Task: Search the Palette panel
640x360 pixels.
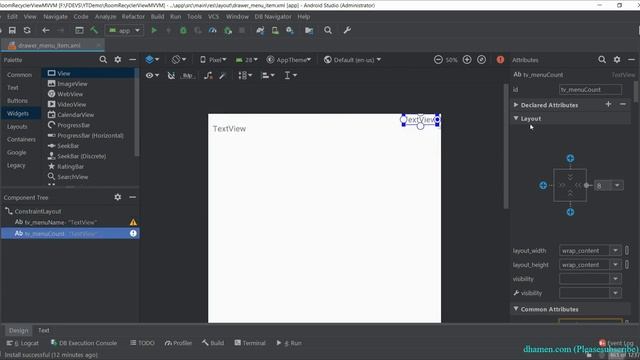Action: pos(103,60)
